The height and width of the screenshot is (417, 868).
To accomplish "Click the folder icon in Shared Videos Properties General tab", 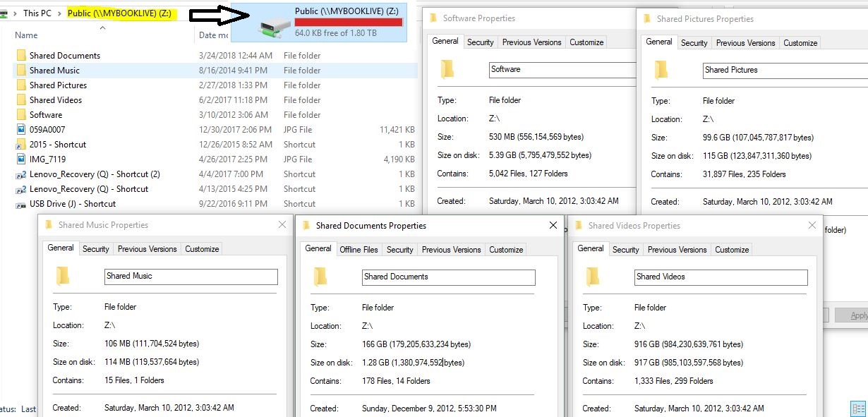I will coord(593,277).
